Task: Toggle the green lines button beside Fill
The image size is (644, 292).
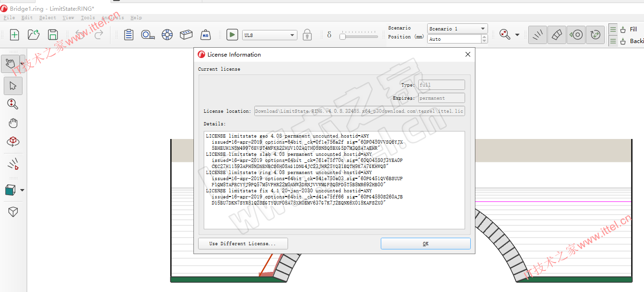Action: [x=613, y=29]
